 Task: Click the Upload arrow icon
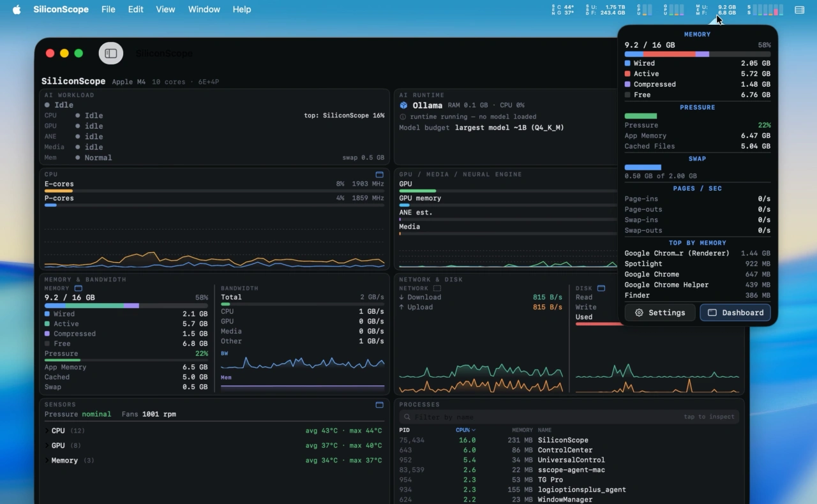point(401,307)
